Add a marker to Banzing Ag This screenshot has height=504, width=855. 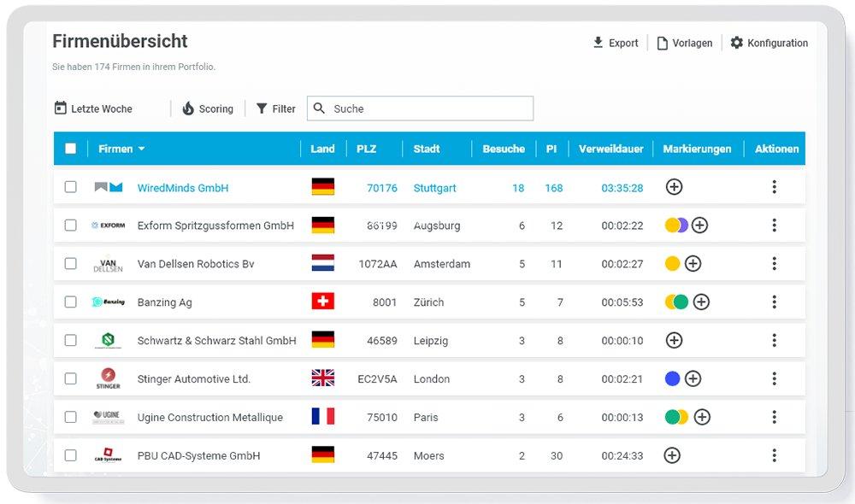701,302
